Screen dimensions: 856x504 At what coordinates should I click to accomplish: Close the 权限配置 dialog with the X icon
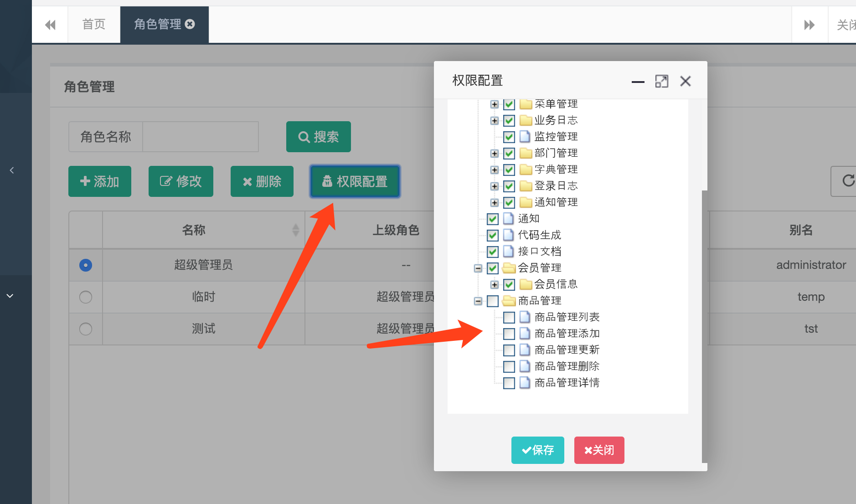[686, 81]
